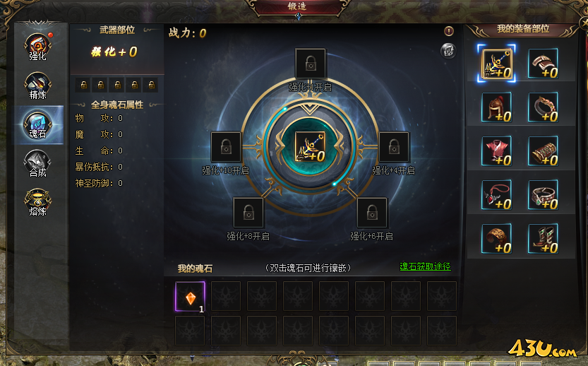The height and width of the screenshot is (366, 588).
Task: Select the red armor equipment slot
Action: (x=496, y=151)
